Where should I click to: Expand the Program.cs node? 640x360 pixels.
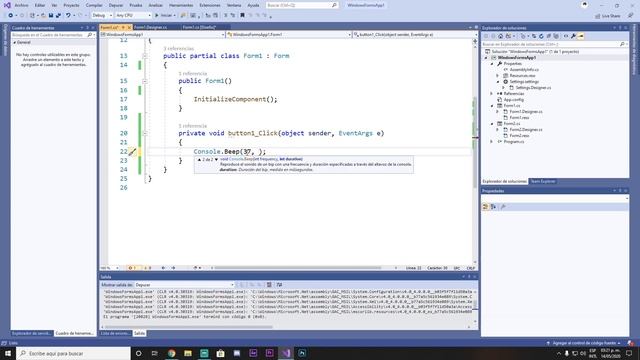[x=492, y=142]
